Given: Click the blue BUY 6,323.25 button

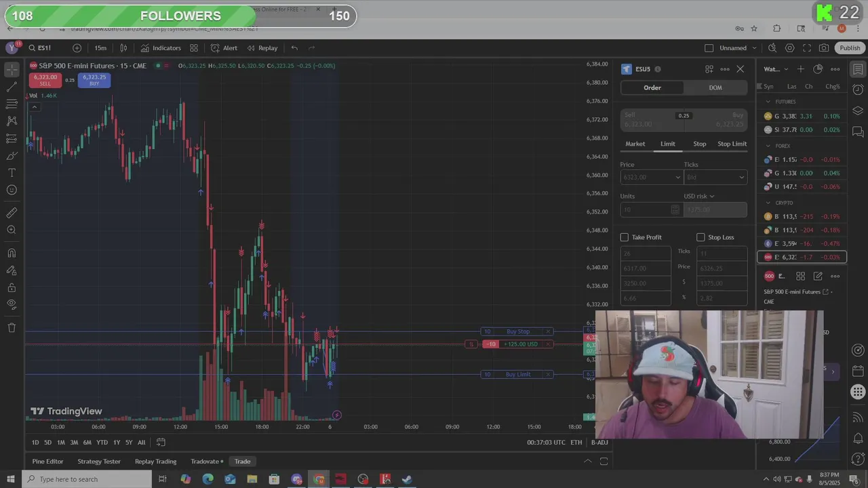Looking at the screenshot, I should pos(94,80).
